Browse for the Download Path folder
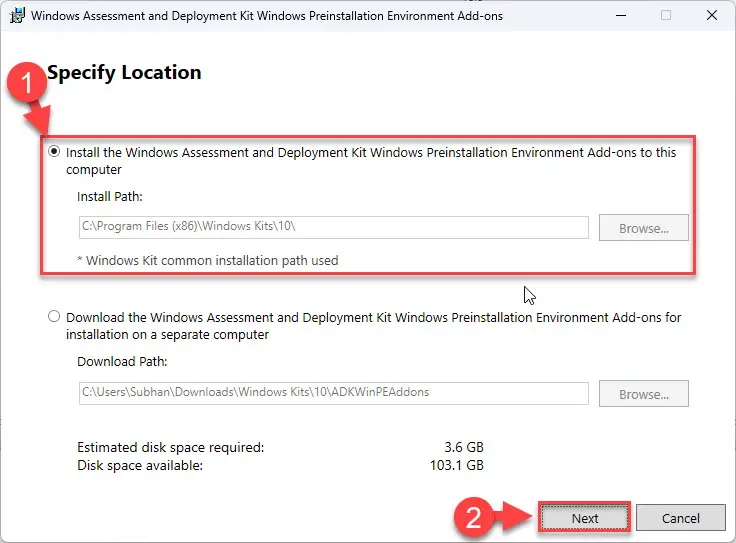The height and width of the screenshot is (543, 736). pyautogui.click(x=644, y=394)
